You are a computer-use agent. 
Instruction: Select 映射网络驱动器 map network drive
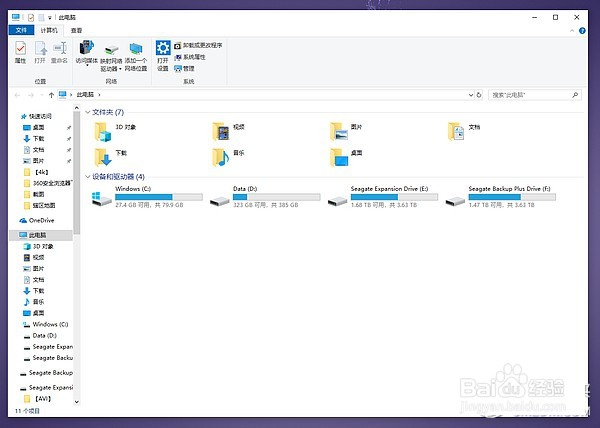[111, 57]
